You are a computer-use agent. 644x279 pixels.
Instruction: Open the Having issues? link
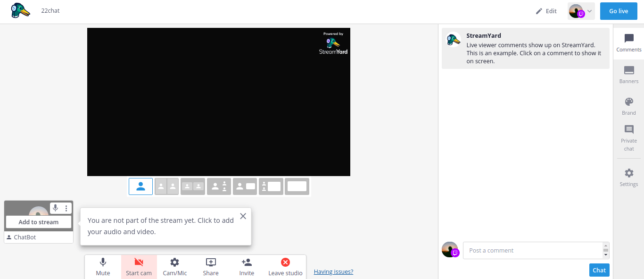tap(333, 271)
